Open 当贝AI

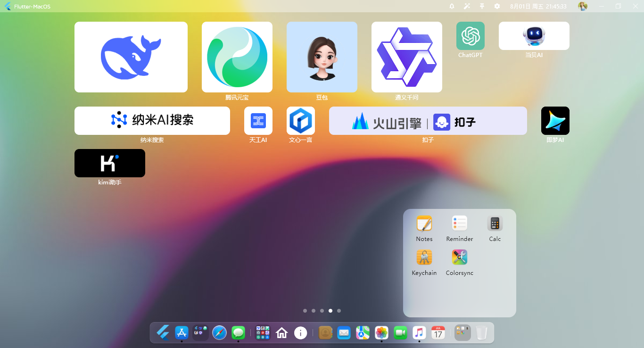(533, 35)
